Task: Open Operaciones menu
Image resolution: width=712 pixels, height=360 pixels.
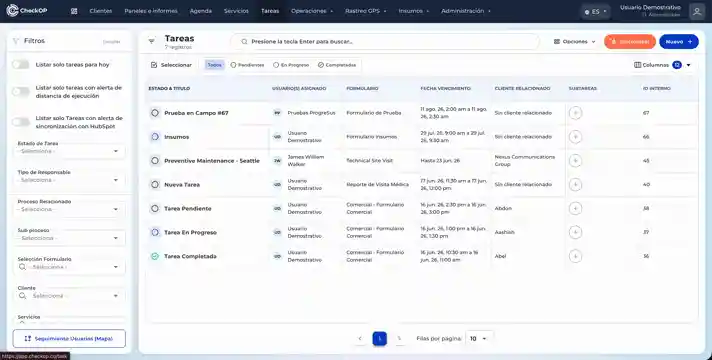Action: pyautogui.click(x=312, y=11)
